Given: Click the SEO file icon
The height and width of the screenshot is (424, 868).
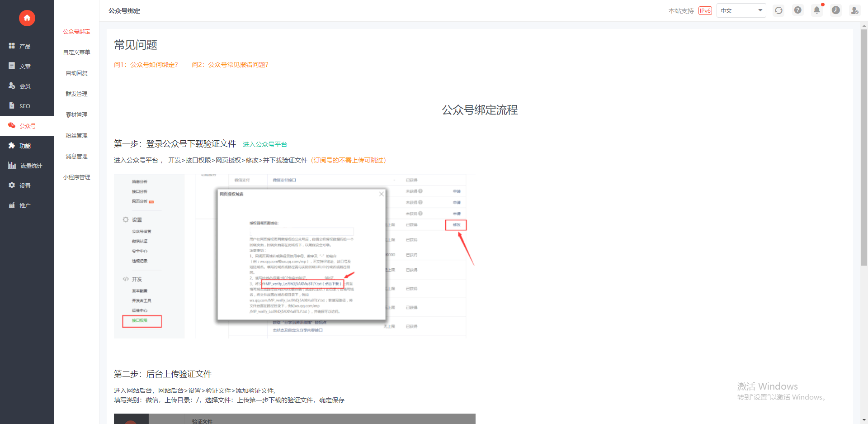Looking at the screenshot, I should click(12, 105).
